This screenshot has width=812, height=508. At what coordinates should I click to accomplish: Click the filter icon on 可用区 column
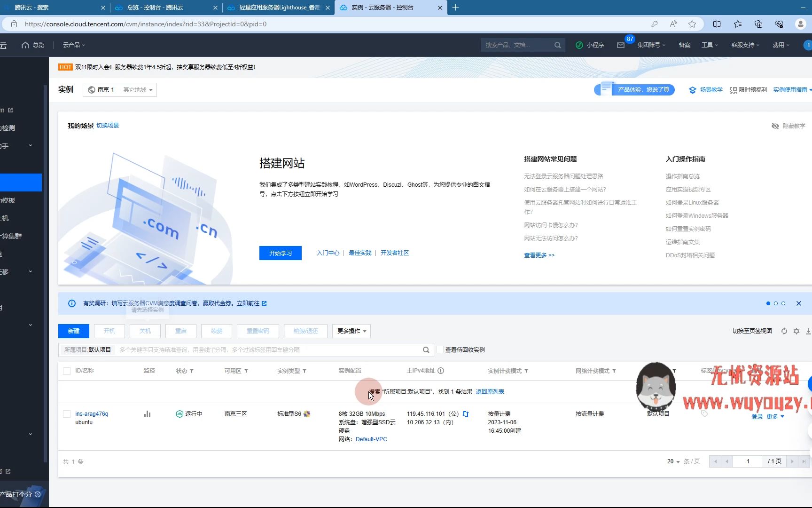[246, 371]
